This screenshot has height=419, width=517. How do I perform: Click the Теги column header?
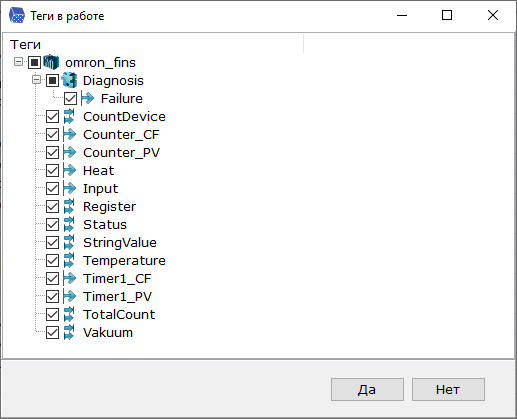tap(153, 44)
